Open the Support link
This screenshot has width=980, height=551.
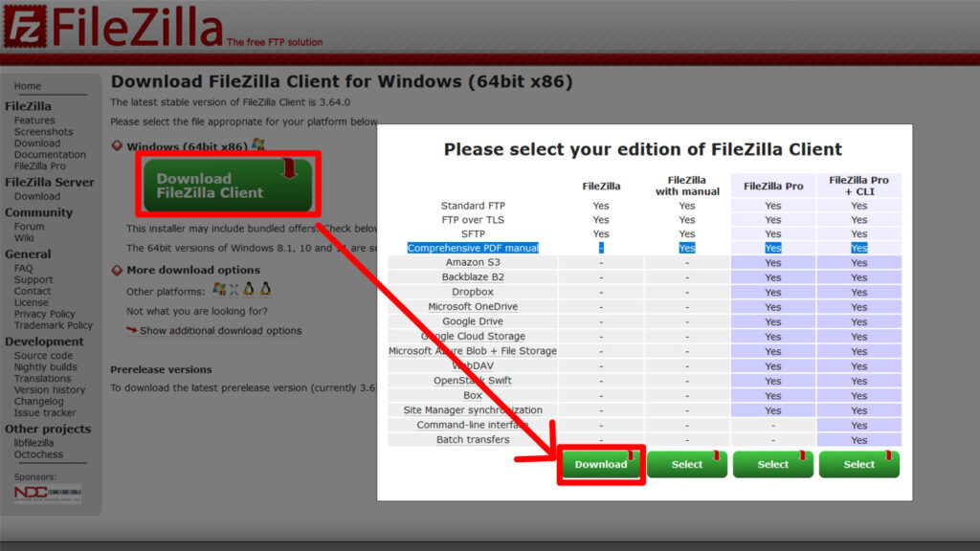coord(33,280)
